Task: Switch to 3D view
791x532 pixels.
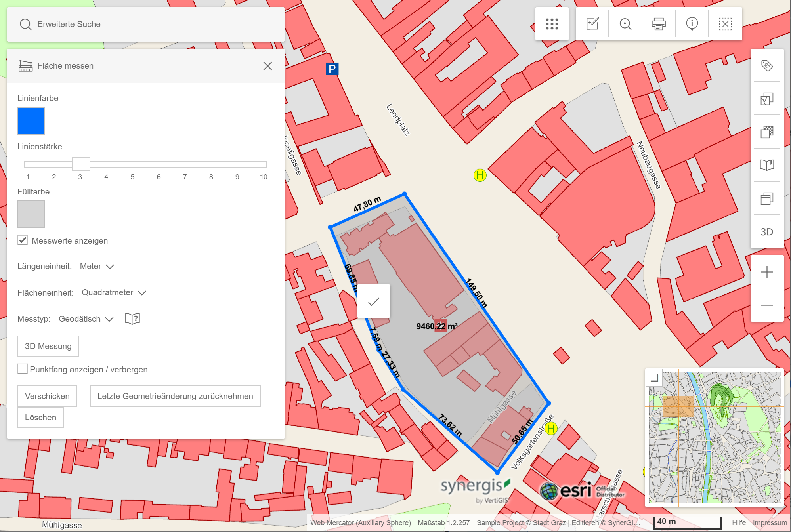Action: tap(767, 232)
